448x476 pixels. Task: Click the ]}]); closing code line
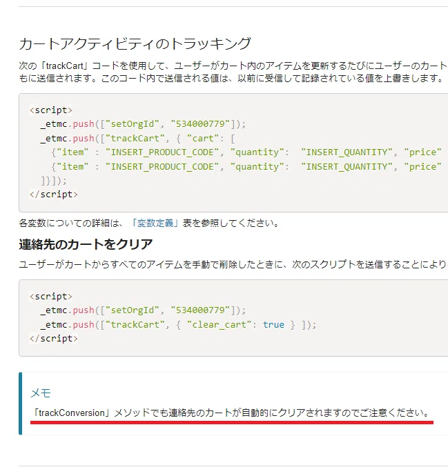(x=54, y=181)
